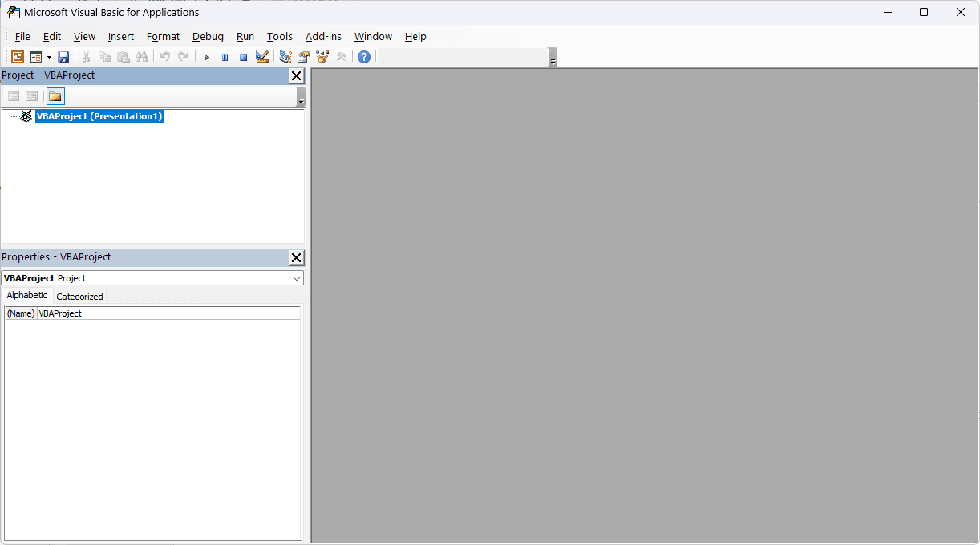Close the Visual Basic for Applications window
The height and width of the screenshot is (545, 980).
click(961, 12)
